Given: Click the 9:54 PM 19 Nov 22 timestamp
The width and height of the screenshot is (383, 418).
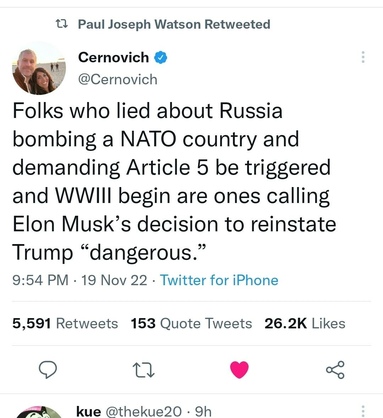Looking at the screenshot, I should tap(80, 280).
